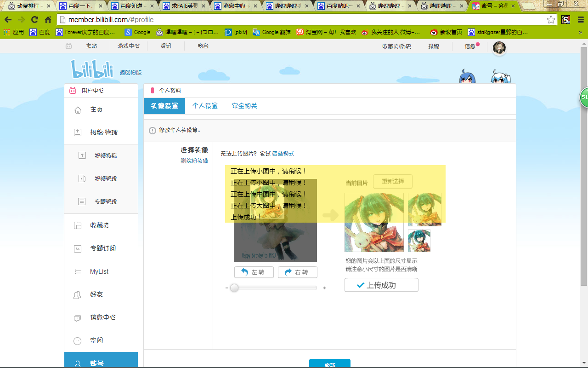Switch to the 个人设置 tab
This screenshot has width=588, height=368.
click(x=205, y=105)
